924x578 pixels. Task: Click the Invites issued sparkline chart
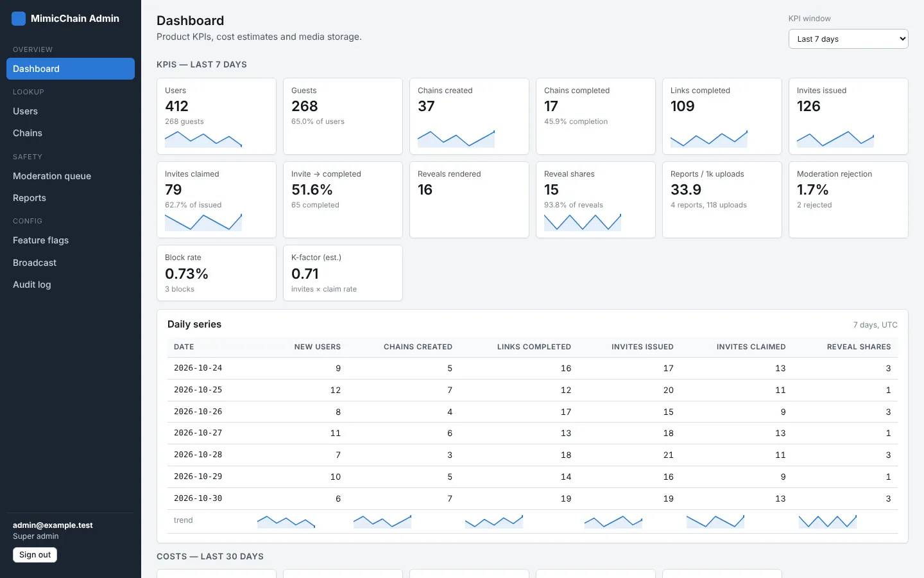pyautogui.click(x=835, y=139)
